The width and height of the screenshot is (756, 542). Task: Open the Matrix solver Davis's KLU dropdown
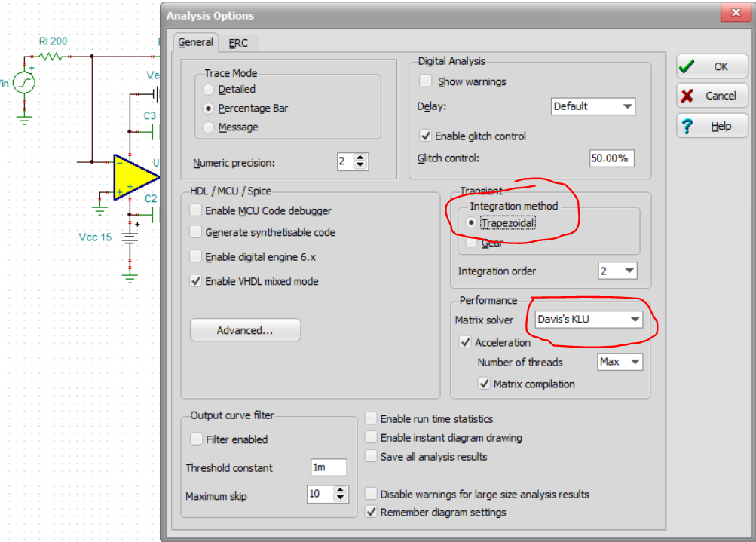click(589, 319)
